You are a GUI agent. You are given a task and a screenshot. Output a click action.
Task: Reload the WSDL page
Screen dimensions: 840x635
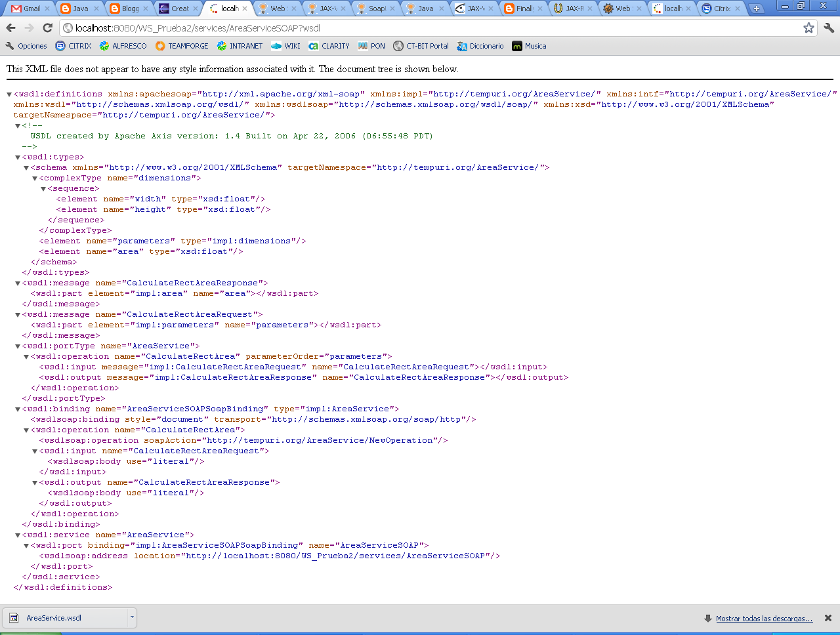[47, 28]
